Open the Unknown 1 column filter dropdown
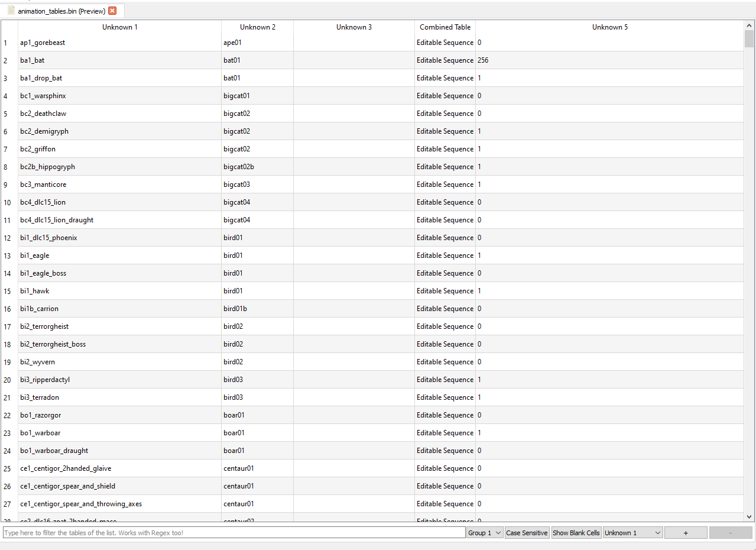 click(632, 533)
